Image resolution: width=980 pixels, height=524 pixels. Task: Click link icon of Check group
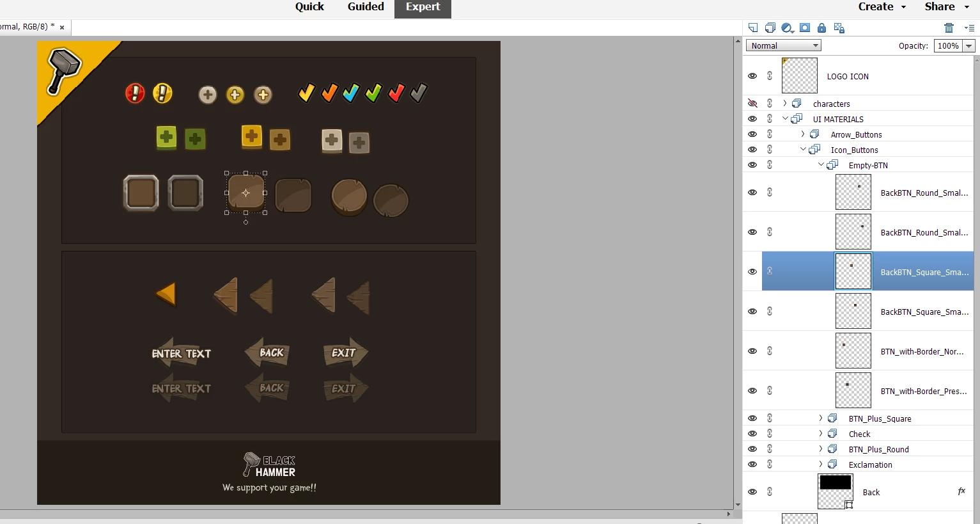tap(770, 433)
